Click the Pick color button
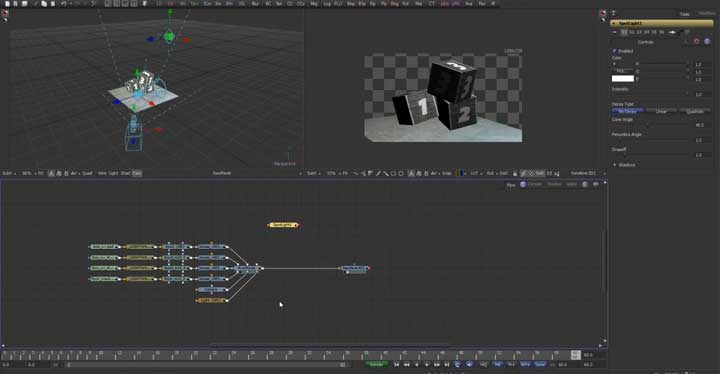This screenshot has width=720, height=374. 620,71
